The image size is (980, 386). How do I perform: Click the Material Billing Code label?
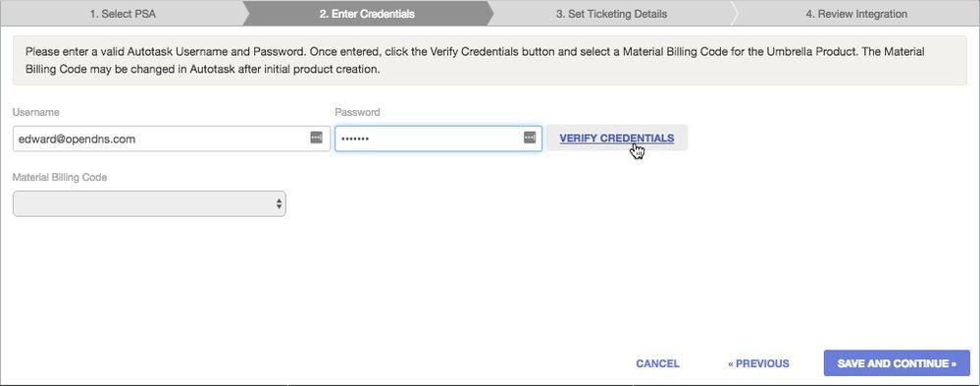pos(60,178)
